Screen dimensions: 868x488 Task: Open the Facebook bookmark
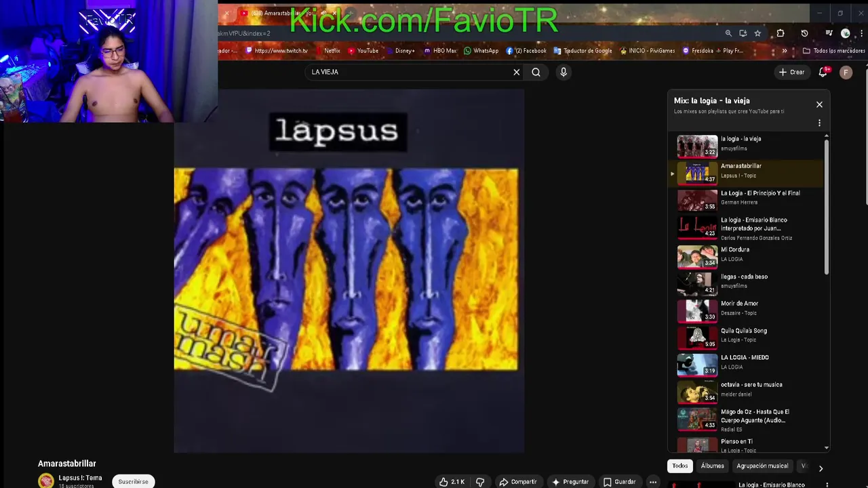coord(526,51)
